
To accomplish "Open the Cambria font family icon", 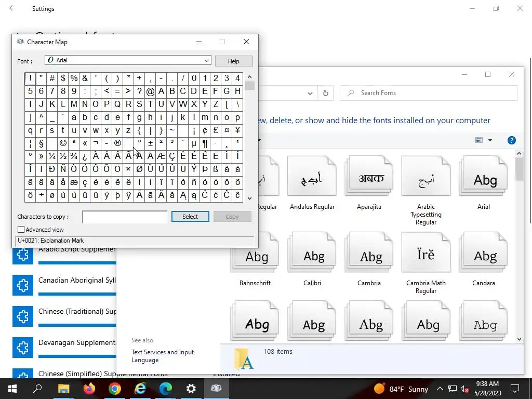I will [x=369, y=252].
